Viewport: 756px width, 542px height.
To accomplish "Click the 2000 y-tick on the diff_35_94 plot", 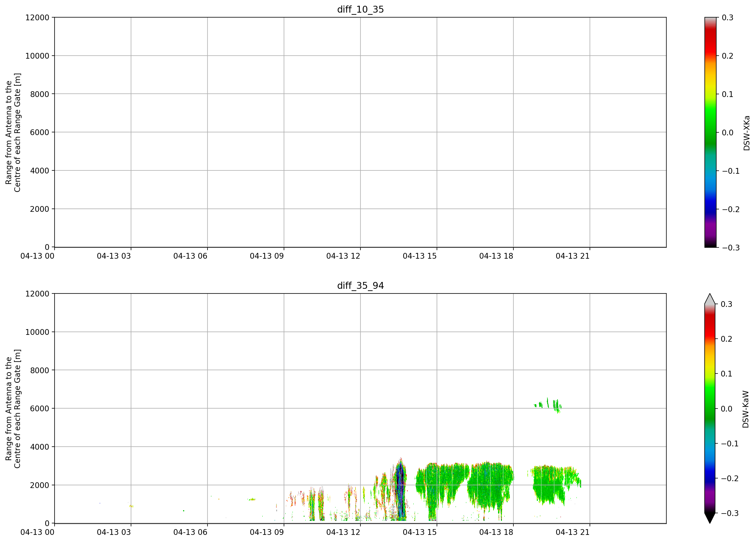I will [x=40, y=485].
